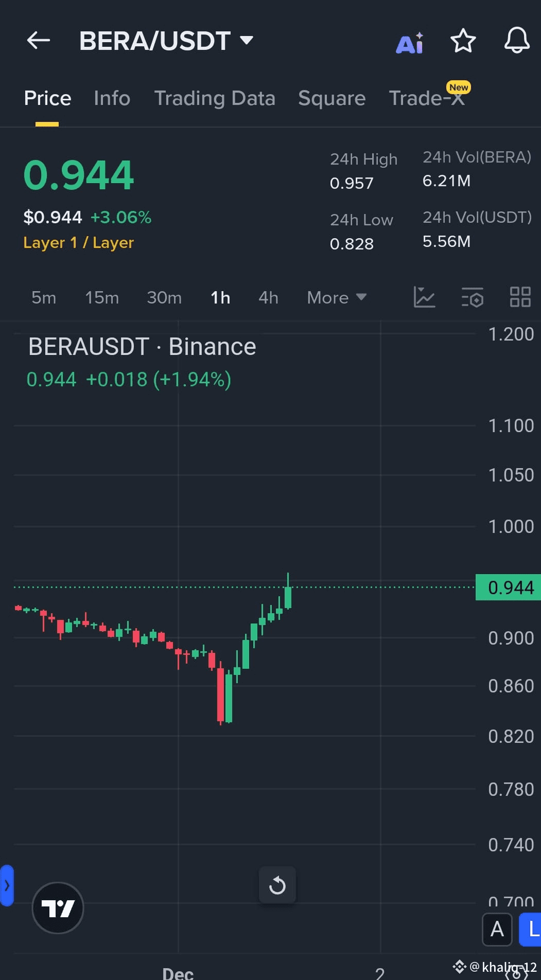Click the Dec date label on time axis
The height and width of the screenshot is (980, 541).
[178, 973]
